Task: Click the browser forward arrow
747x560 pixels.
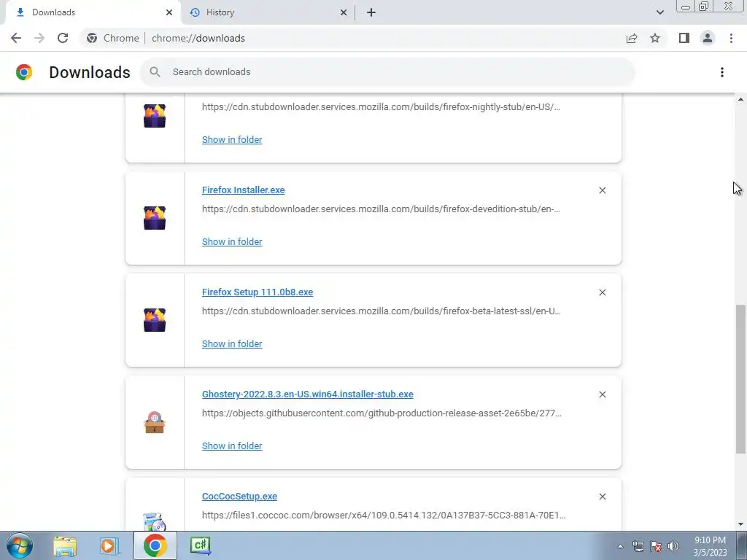Action: tap(39, 38)
